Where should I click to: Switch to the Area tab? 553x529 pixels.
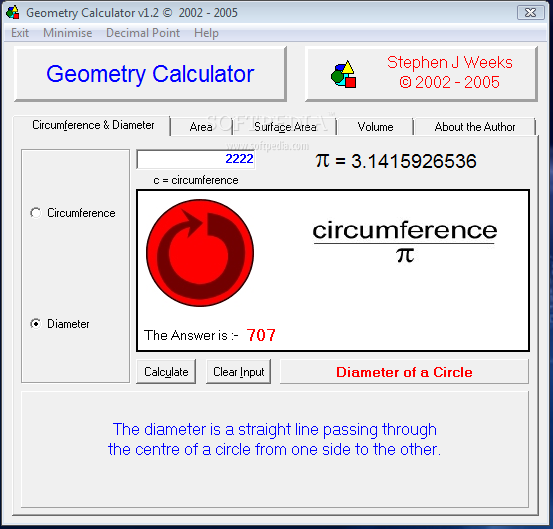point(201,127)
